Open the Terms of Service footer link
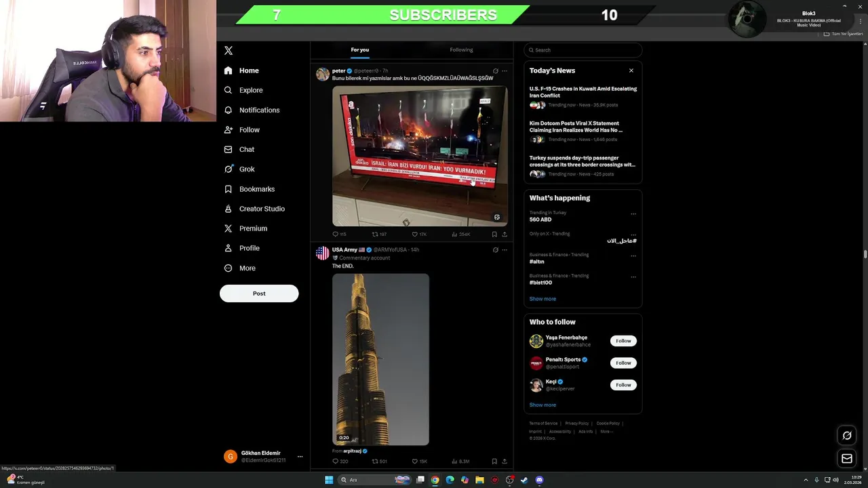The width and height of the screenshot is (868, 488). click(x=543, y=424)
